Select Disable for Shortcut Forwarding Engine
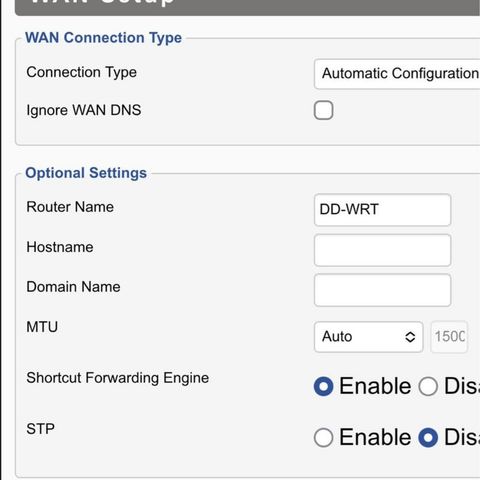The image size is (480, 480). (x=428, y=386)
